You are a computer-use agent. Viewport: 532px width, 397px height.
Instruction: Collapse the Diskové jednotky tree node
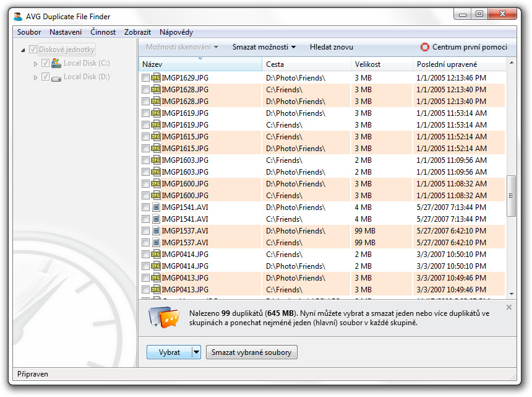[x=23, y=50]
